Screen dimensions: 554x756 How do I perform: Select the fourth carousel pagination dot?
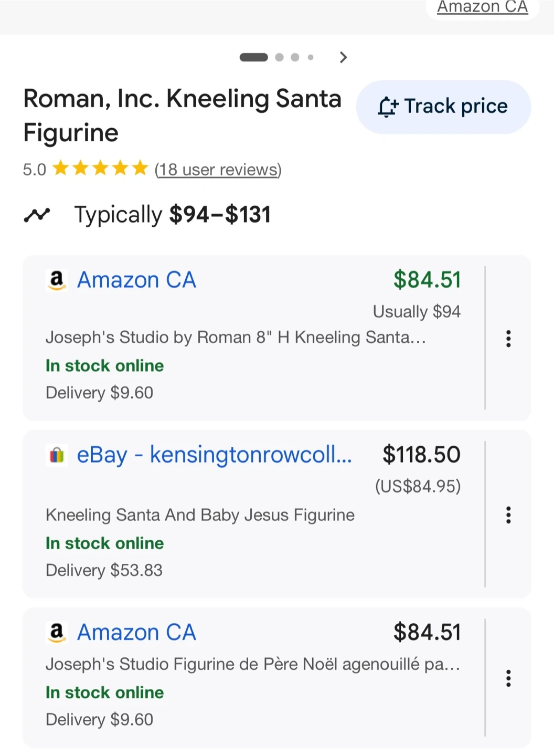point(311,57)
